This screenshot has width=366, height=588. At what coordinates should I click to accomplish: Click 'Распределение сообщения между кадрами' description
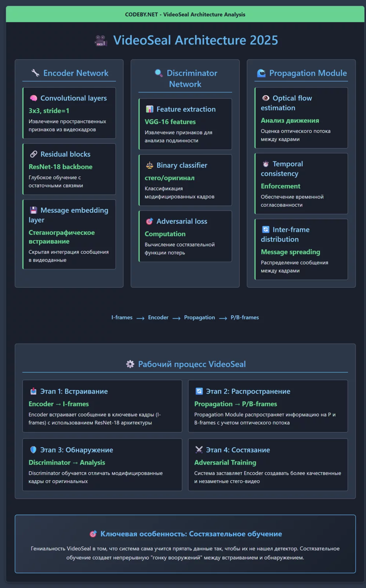click(x=294, y=266)
